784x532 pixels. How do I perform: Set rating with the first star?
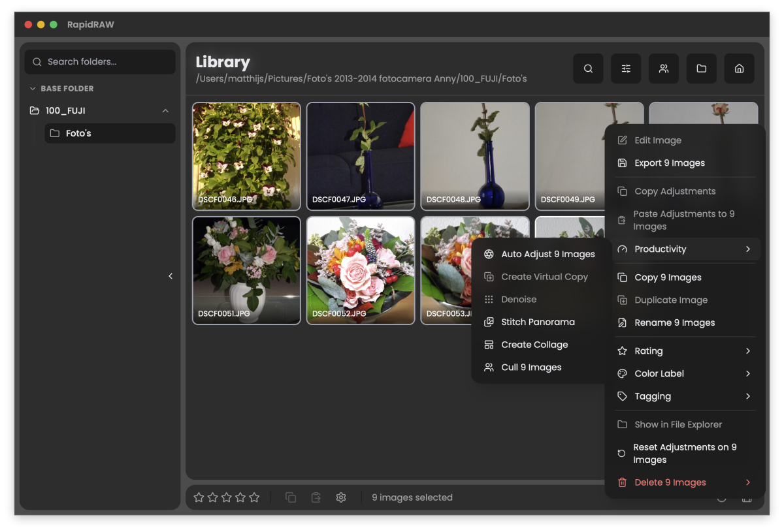coord(199,497)
